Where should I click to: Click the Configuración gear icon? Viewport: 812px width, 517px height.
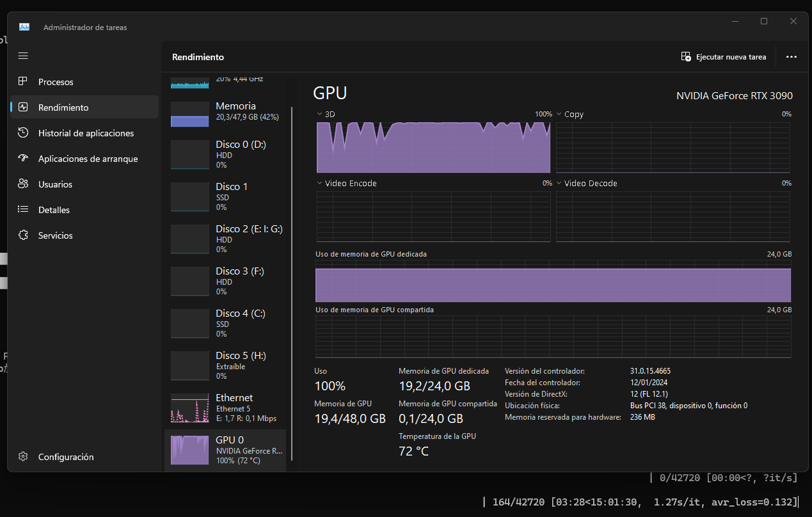(x=23, y=457)
